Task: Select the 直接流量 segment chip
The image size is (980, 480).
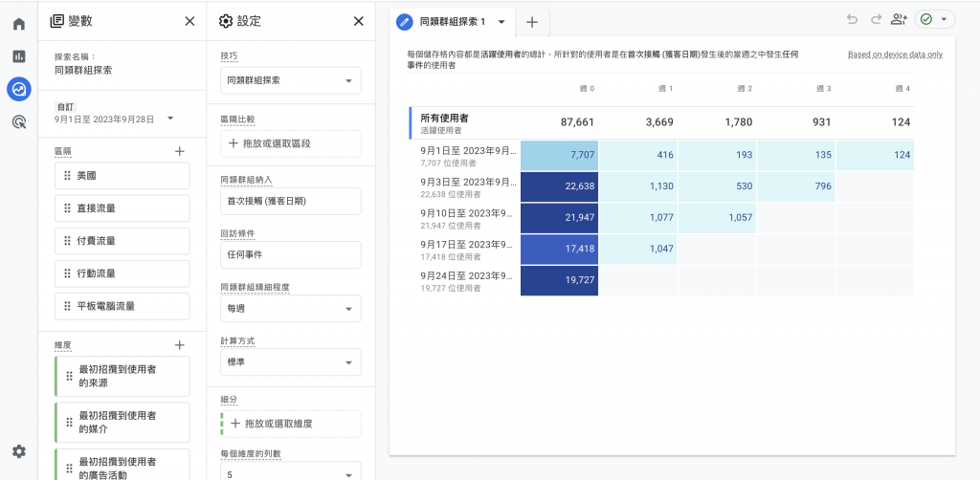Action: click(x=122, y=208)
